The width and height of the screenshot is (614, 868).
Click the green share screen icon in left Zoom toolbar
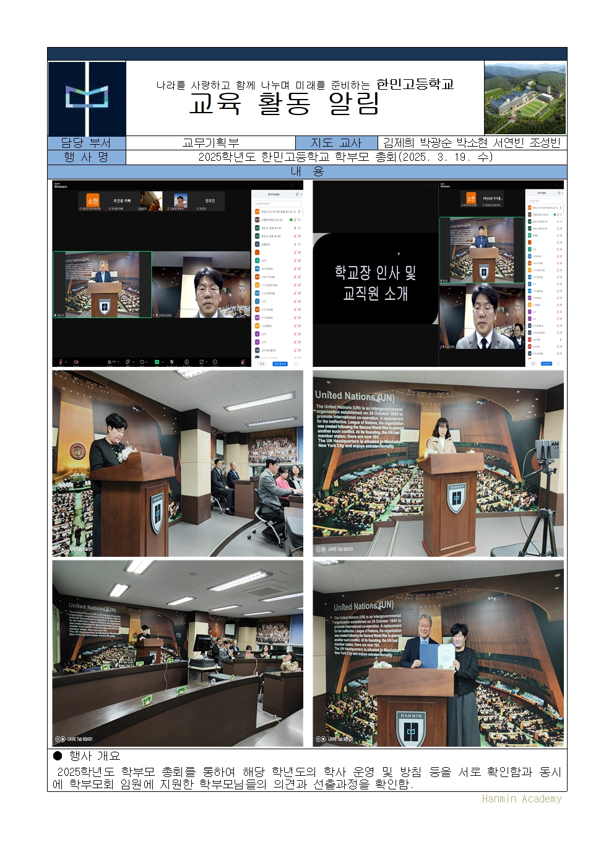(x=157, y=362)
